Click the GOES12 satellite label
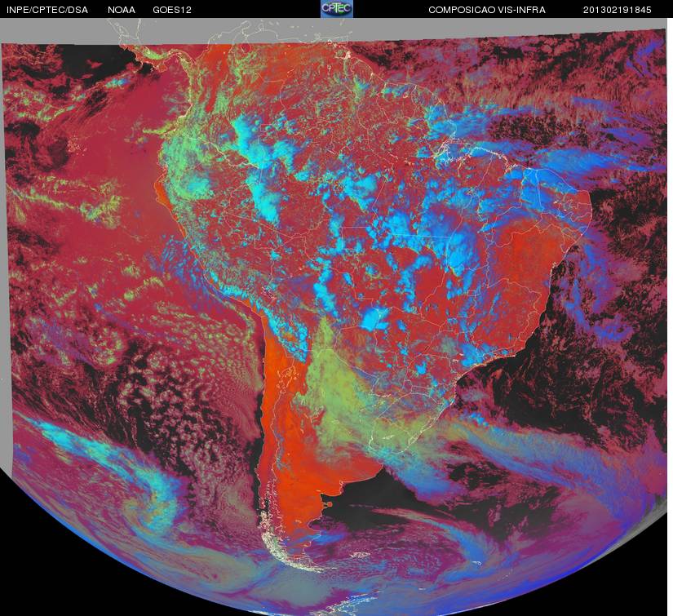 coord(172,10)
